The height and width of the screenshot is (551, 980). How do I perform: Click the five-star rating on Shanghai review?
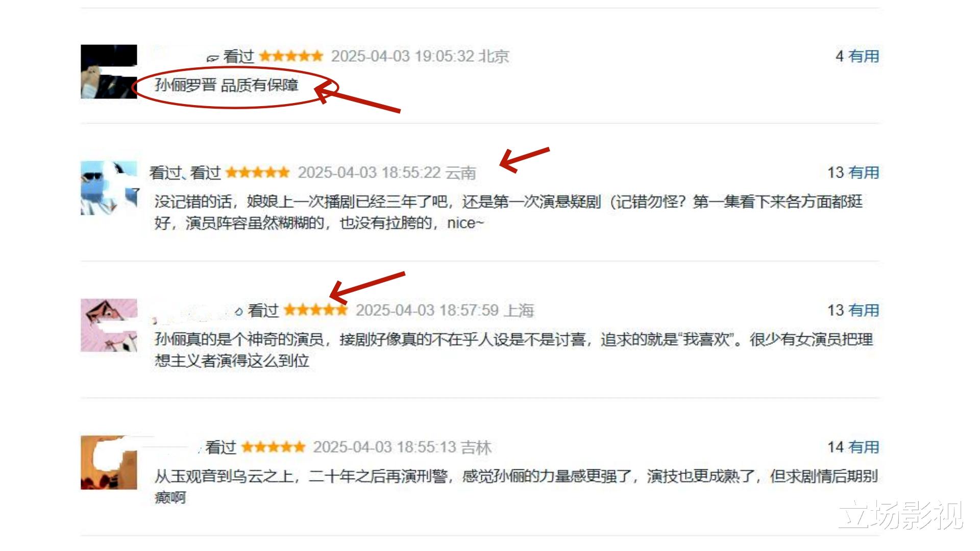click(x=315, y=310)
